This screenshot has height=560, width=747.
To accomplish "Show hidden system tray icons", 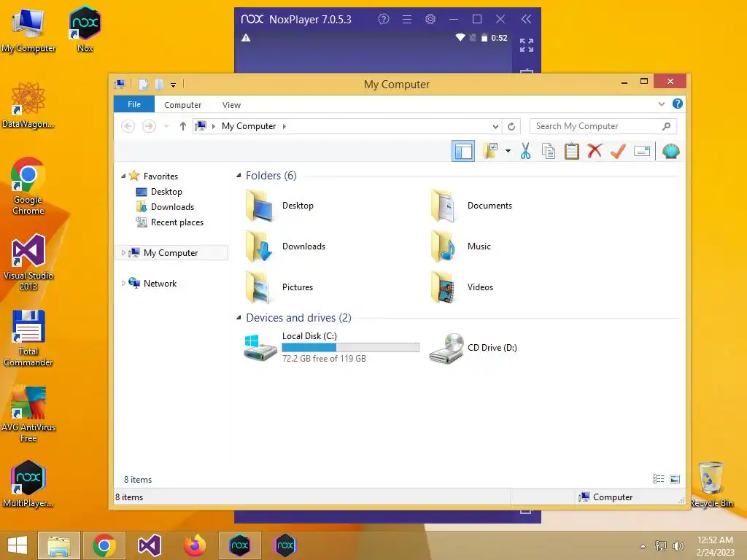I will (643, 546).
